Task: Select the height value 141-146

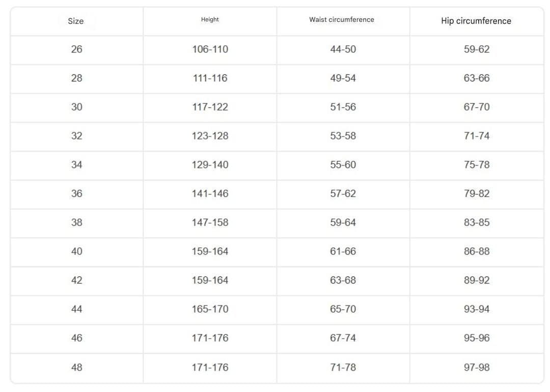Action: tap(210, 193)
